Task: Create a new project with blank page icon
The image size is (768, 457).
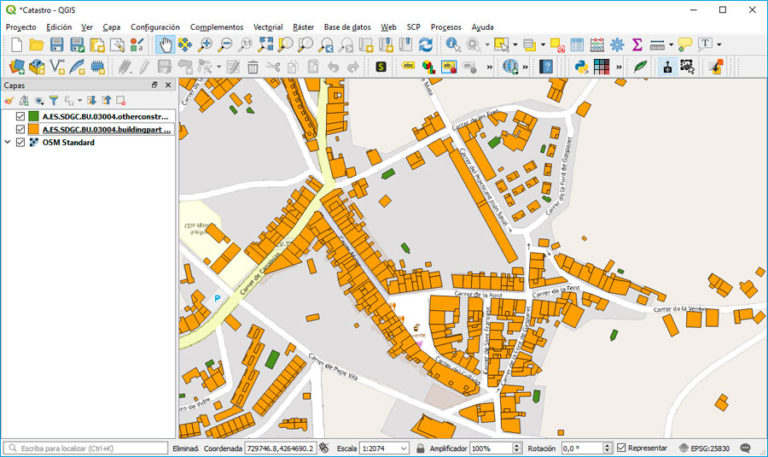Action: click(17, 45)
